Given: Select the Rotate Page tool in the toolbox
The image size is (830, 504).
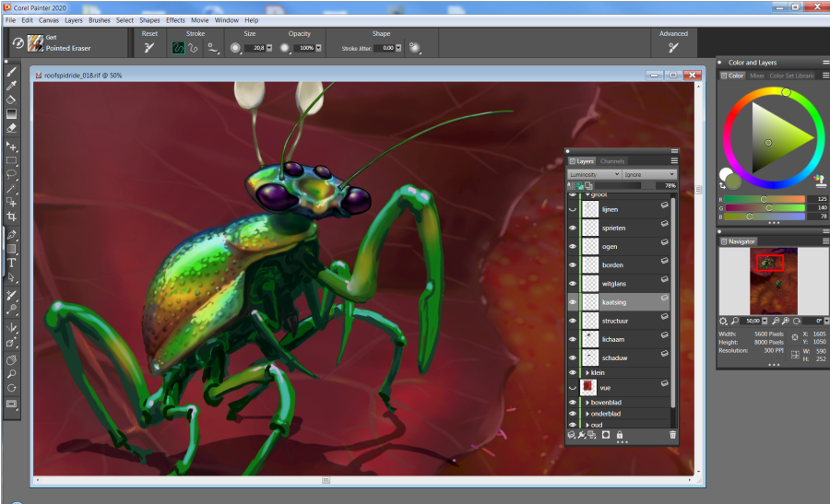Looking at the screenshot, I should (x=11, y=388).
